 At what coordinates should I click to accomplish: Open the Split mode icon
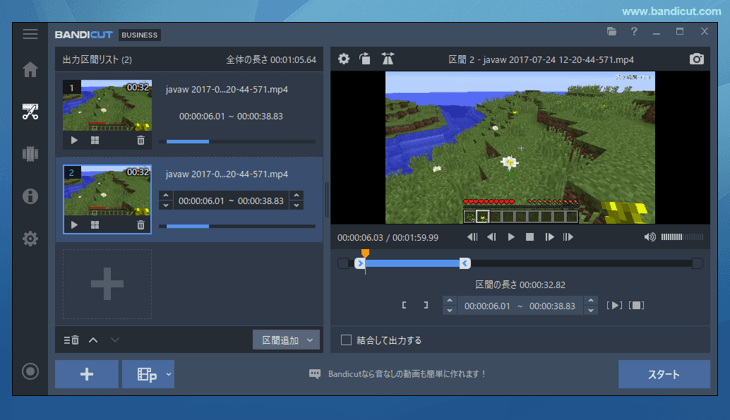click(x=30, y=154)
